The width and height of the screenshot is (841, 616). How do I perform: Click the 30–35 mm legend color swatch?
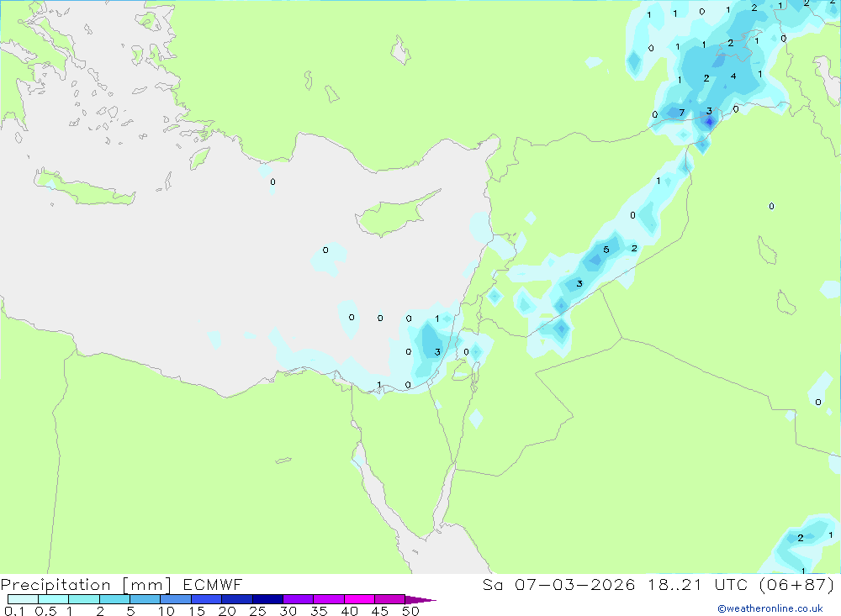pyautogui.click(x=299, y=599)
